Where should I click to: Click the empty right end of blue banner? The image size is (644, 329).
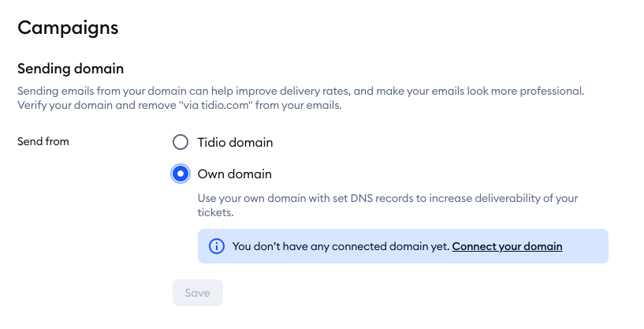(x=585, y=246)
